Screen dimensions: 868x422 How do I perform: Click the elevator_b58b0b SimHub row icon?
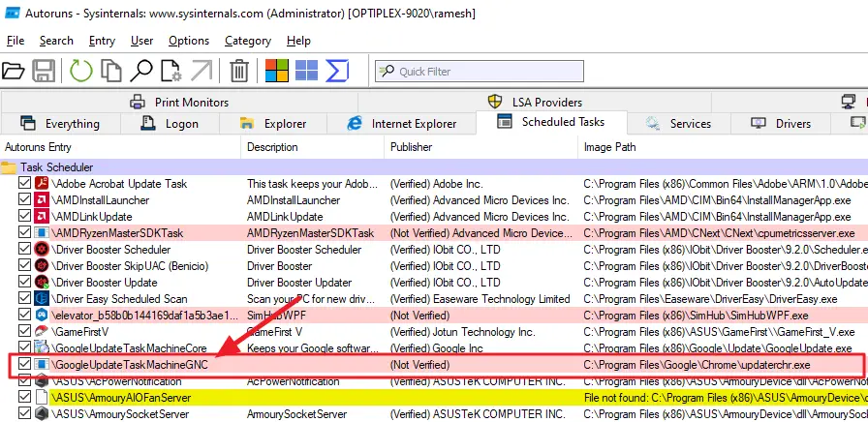[x=42, y=316]
